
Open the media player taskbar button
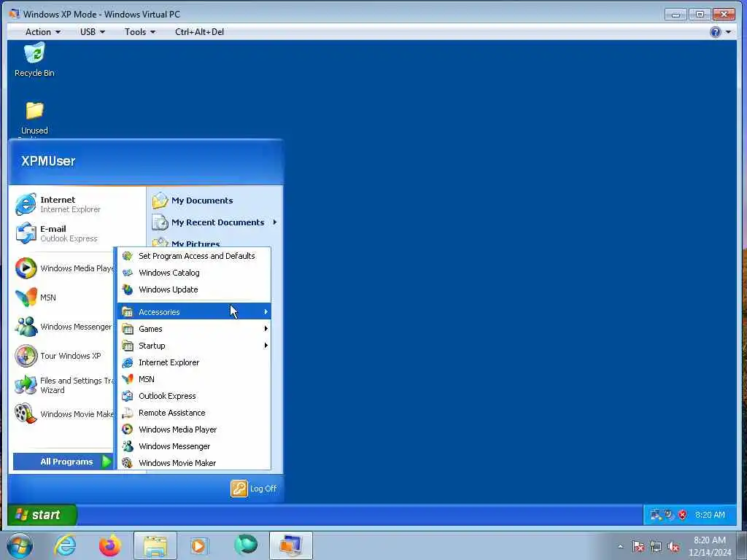click(x=200, y=545)
